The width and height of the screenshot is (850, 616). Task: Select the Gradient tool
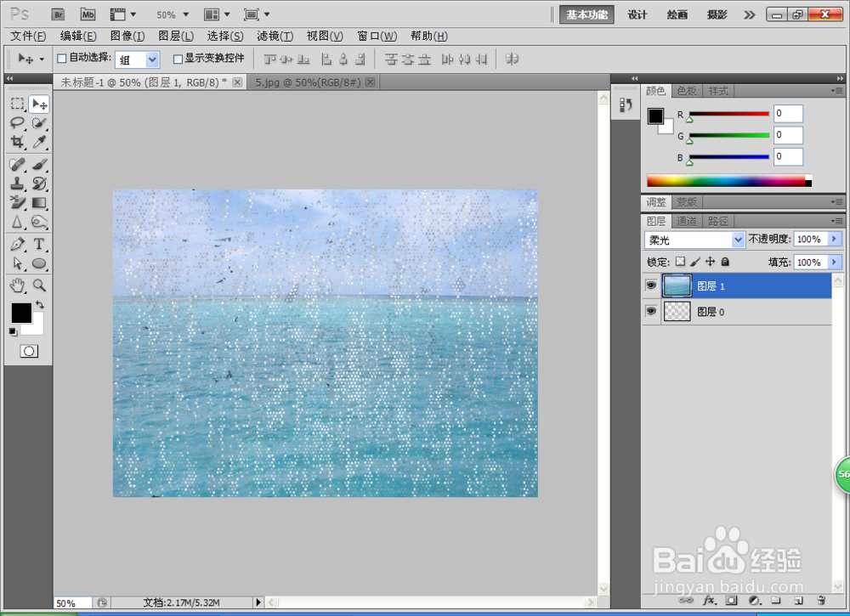(x=39, y=202)
